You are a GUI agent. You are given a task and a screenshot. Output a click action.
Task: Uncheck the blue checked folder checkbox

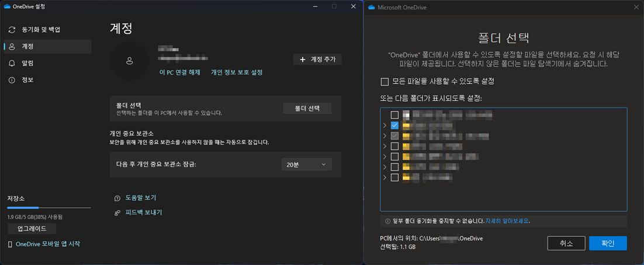pyautogui.click(x=394, y=125)
